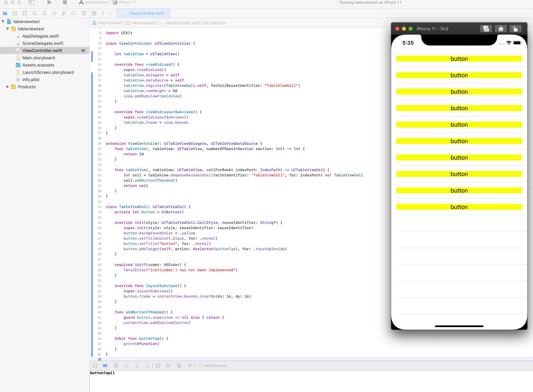
Task: Click "button.backgroundColor = .yellow" line
Action: 159,233
